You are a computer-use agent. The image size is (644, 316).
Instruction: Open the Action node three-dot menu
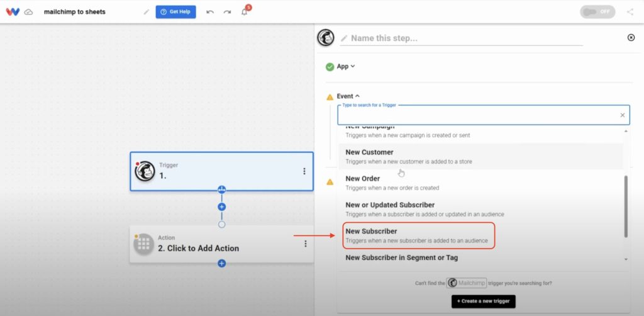[305, 244]
